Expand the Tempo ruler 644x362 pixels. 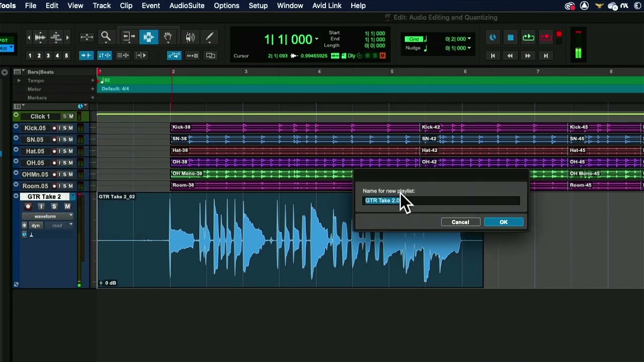pos(19,80)
